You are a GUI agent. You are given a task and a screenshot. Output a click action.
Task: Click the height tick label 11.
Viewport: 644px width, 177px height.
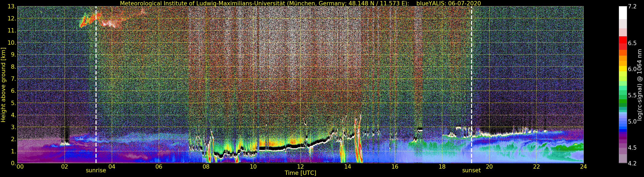[12, 31]
